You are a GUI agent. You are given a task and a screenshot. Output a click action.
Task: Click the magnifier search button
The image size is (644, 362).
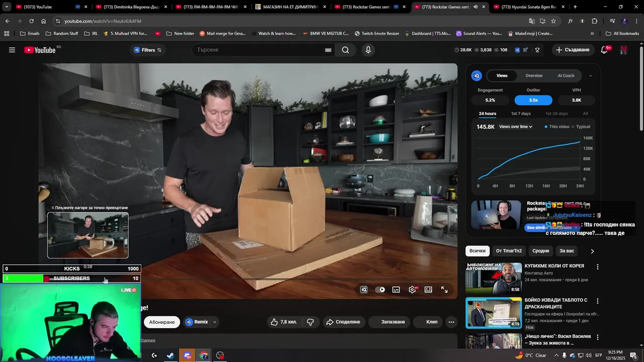(x=345, y=50)
